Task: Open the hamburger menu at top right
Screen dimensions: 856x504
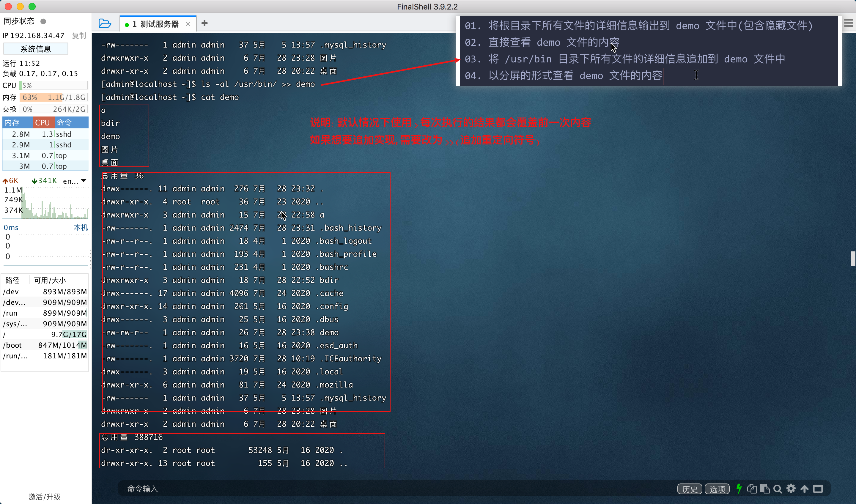Action: click(x=849, y=23)
